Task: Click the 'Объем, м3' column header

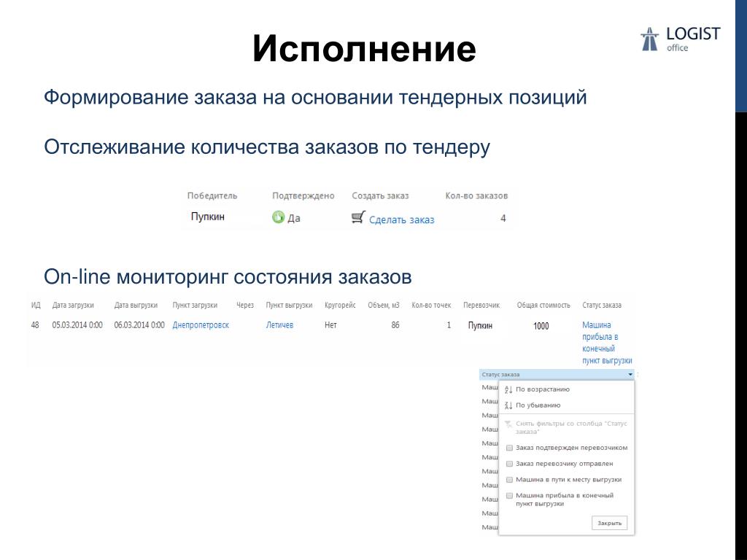Action: tap(384, 306)
